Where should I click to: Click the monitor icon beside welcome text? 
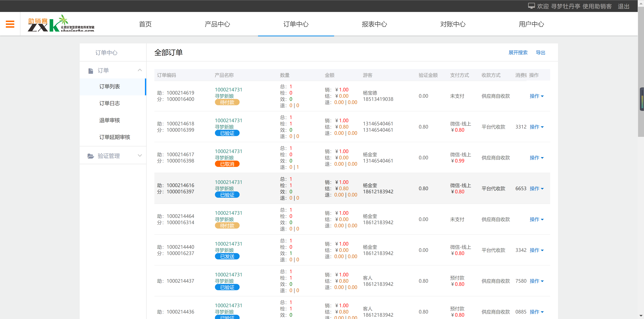click(531, 6)
